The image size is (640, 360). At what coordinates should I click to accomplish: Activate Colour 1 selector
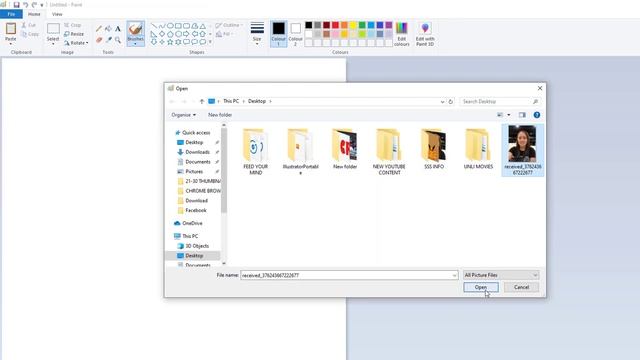tap(278, 34)
